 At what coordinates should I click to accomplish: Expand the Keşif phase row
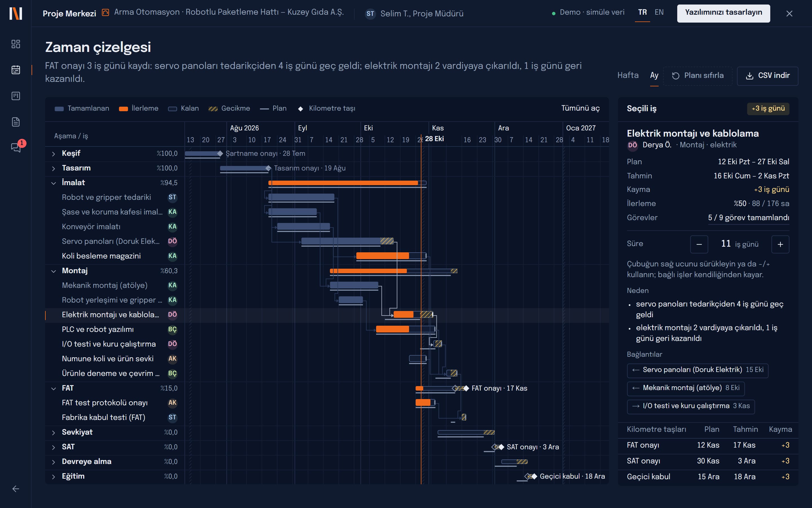coord(53,154)
